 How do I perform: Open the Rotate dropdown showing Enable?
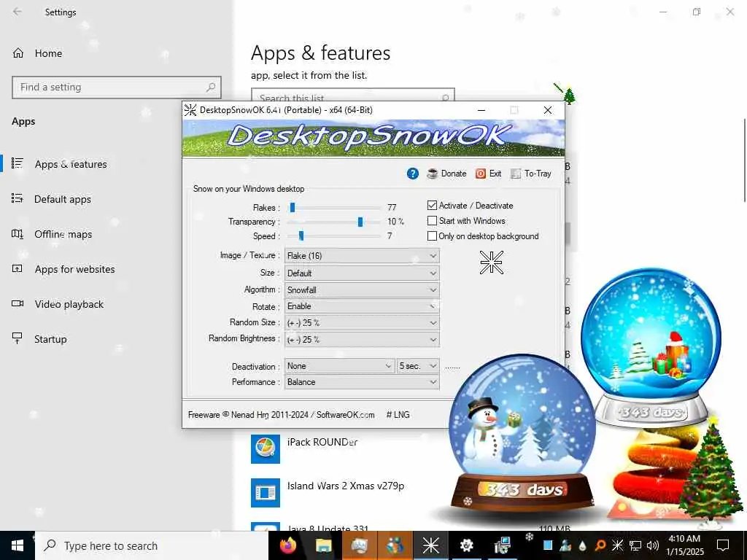pyautogui.click(x=362, y=306)
